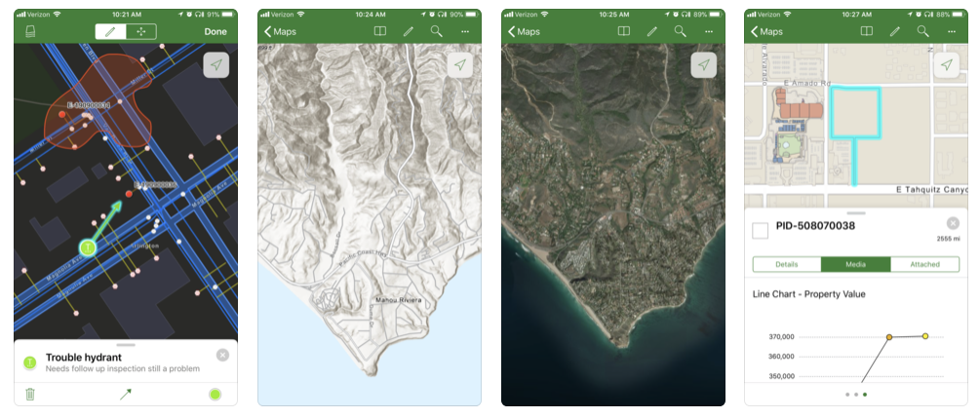Viewport: 980px width, 418px height.
Task: Open more options ellipsis on topographic screen
Action: point(464,32)
